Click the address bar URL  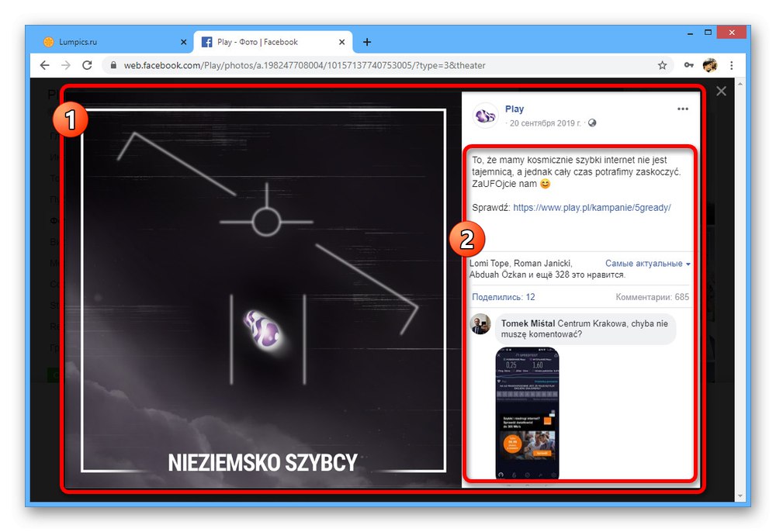(x=304, y=65)
